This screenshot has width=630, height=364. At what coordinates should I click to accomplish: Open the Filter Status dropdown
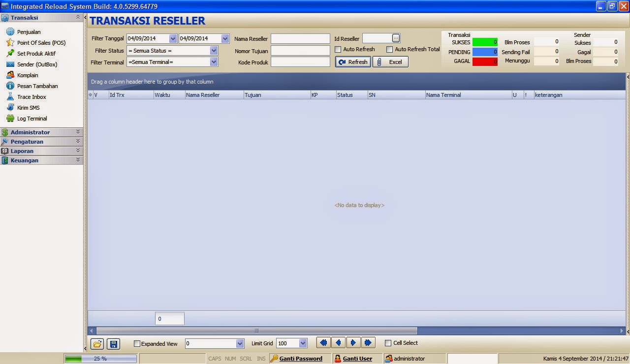(x=213, y=50)
